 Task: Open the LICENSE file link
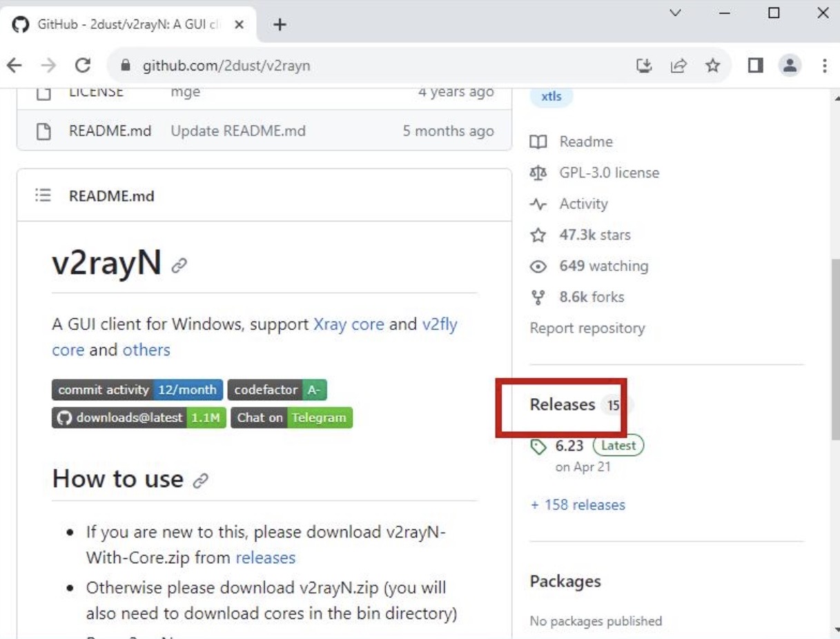tap(96, 92)
